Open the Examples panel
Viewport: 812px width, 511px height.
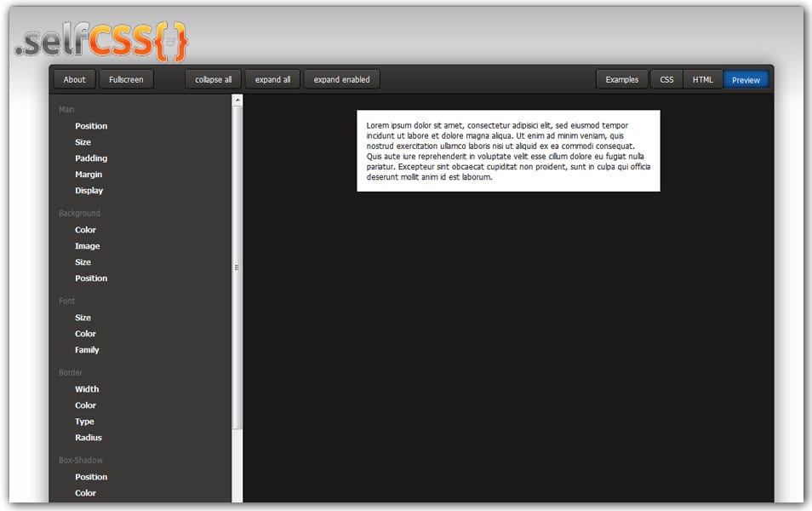click(621, 79)
